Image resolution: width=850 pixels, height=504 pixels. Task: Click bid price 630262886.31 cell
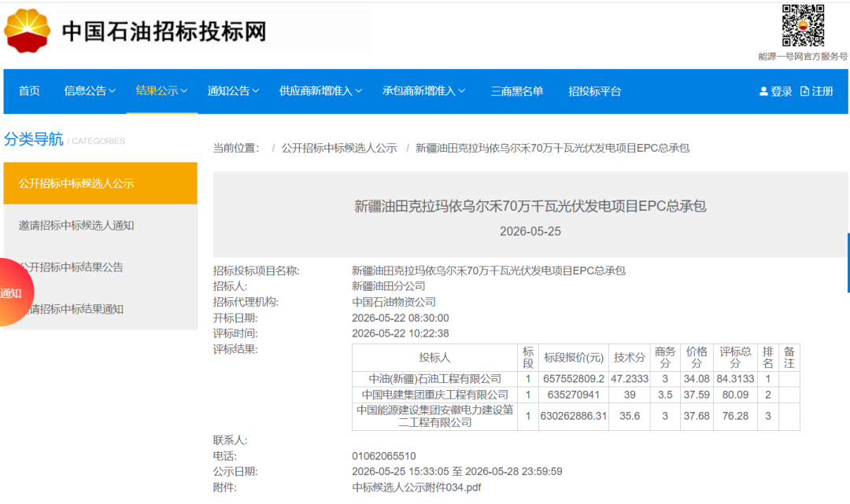(x=574, y=416)
